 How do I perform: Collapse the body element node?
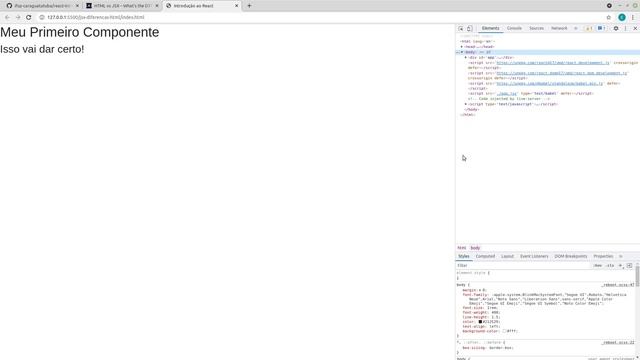(462, 52)
